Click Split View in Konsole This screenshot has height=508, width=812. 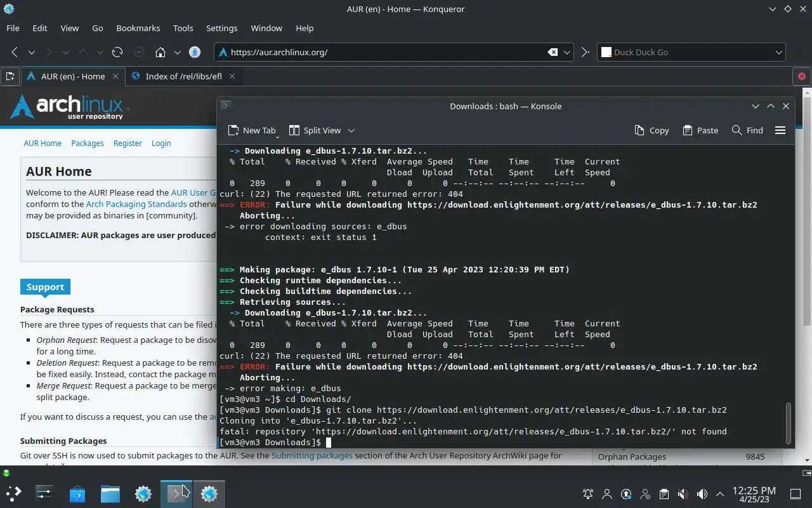(315, 130)
